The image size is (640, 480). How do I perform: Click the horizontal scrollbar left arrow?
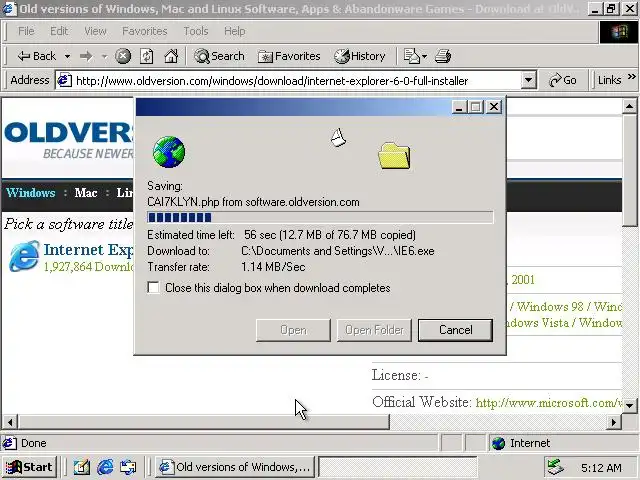pyautogui.click(x=10, y=422)
